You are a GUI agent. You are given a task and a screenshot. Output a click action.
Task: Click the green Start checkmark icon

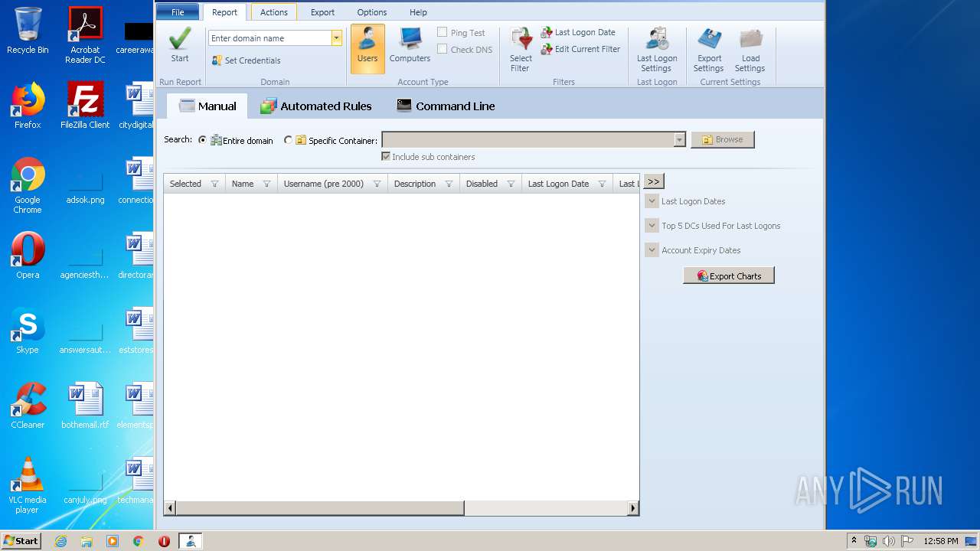click(x=180, y=38)
